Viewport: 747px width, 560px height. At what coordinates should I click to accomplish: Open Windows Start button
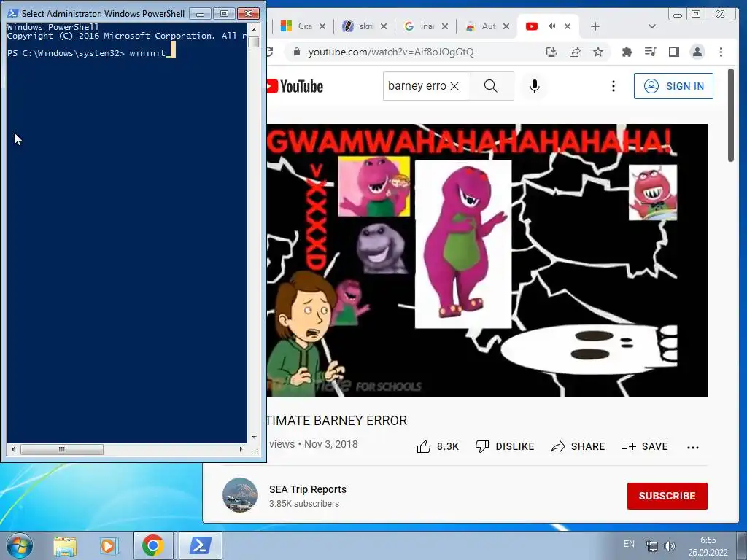[x=20, y=545]
